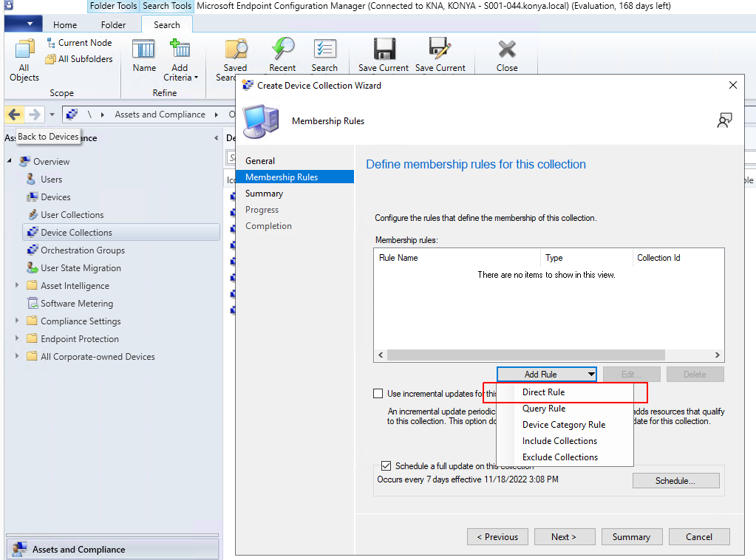This screenshot has height=560, width=756.
Task: Collapse the Overview tree node
Action: [x=10, y=160]
